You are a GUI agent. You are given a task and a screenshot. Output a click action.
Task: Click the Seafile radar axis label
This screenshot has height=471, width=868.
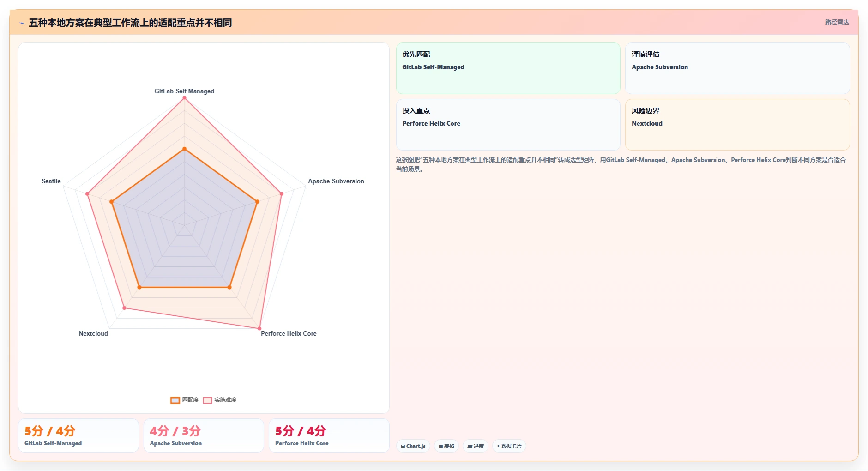[x=51, y=181]
